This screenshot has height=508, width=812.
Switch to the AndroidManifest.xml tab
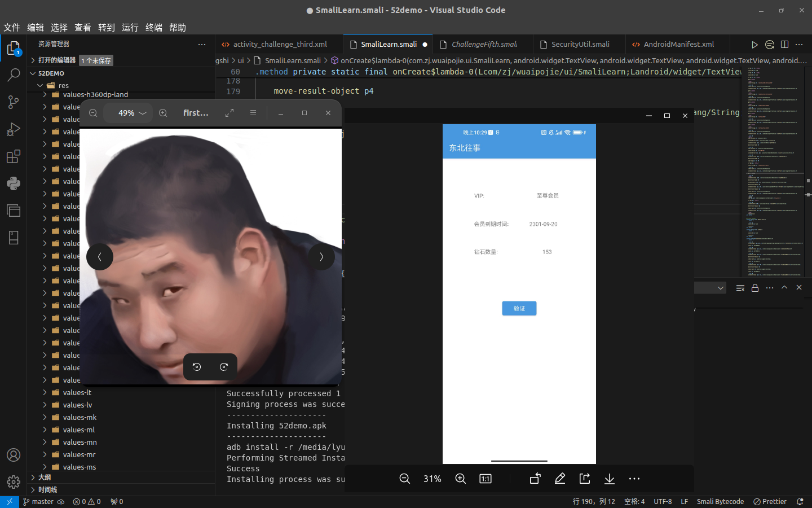[678, 44]
